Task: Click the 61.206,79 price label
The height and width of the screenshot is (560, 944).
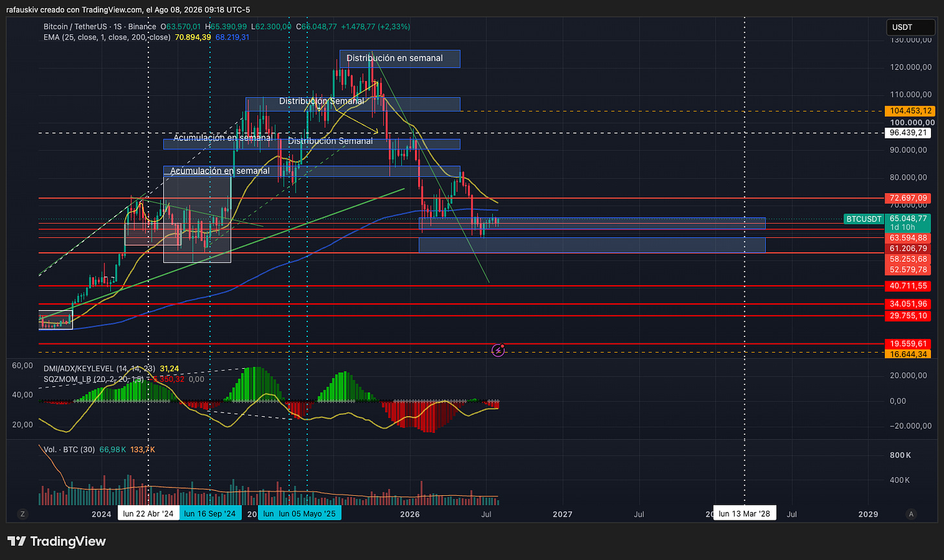Action: (x=909, y=248)
